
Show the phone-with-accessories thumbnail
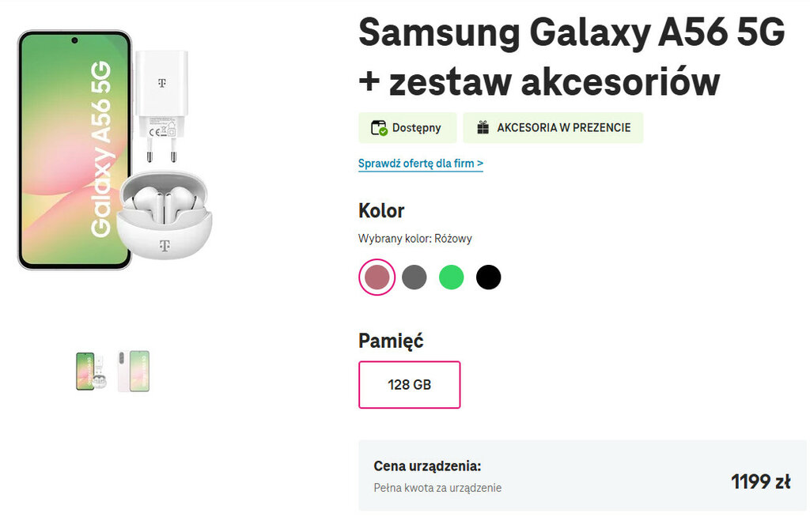[91, 372]
